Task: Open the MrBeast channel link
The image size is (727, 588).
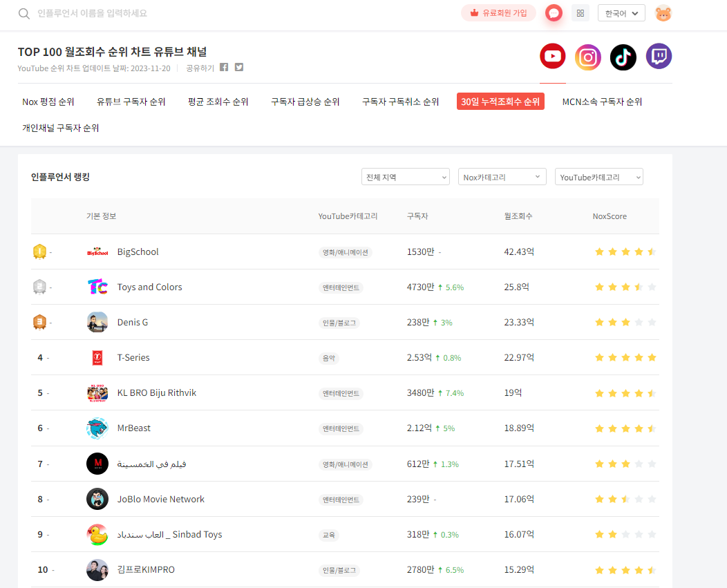Action: click(x=133, y=428)
